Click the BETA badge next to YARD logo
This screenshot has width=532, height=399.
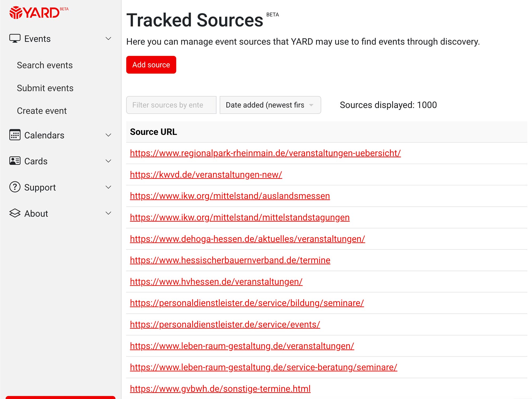(x=64, y=9)
